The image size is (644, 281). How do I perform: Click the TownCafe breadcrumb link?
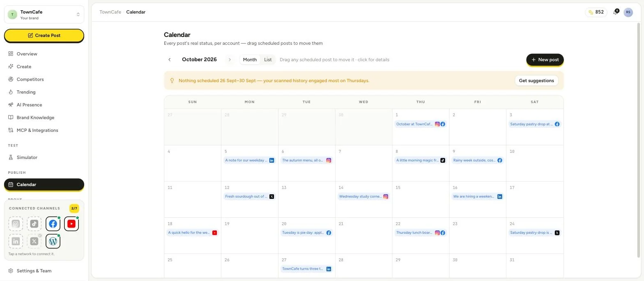coord(110,12)
